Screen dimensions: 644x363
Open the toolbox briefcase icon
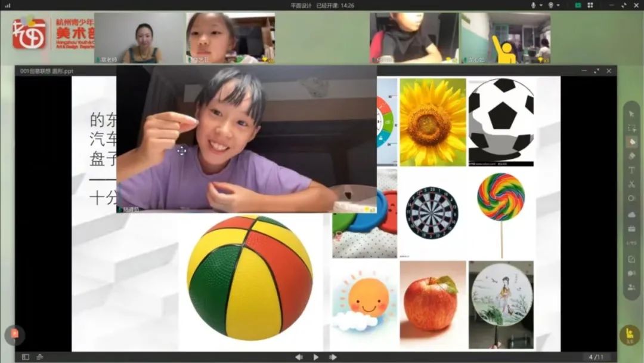(x=631, y=229)
